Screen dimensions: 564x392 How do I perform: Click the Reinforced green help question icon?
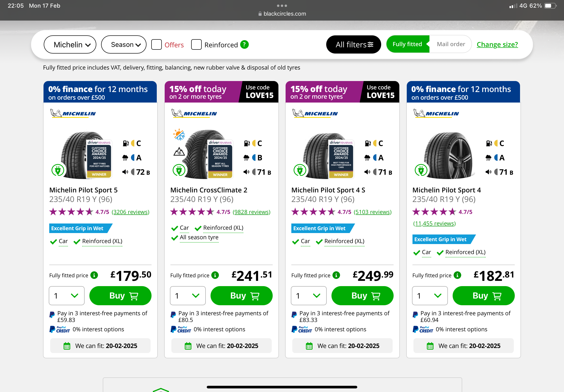(244, 44)
